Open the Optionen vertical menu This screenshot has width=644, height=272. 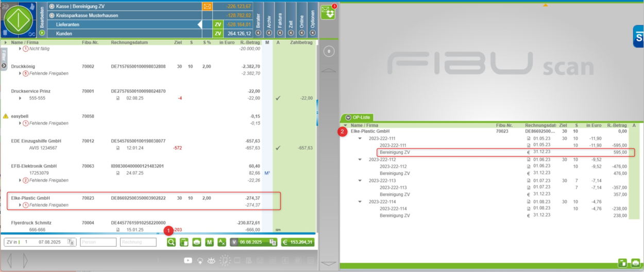(x=313, y=20)
